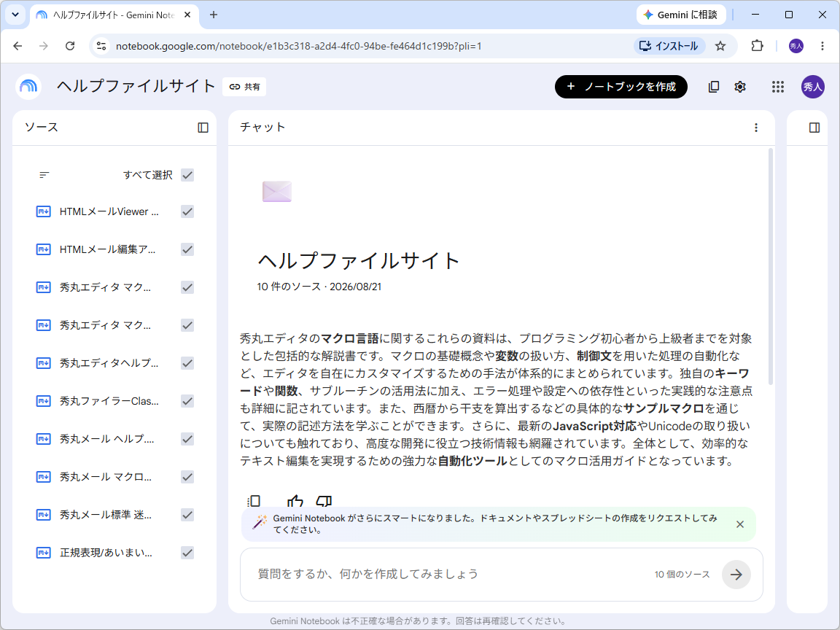This screenshot has height=630, width=840.
Task: Focus the 質問をするか chat input field
Action: 450,575
